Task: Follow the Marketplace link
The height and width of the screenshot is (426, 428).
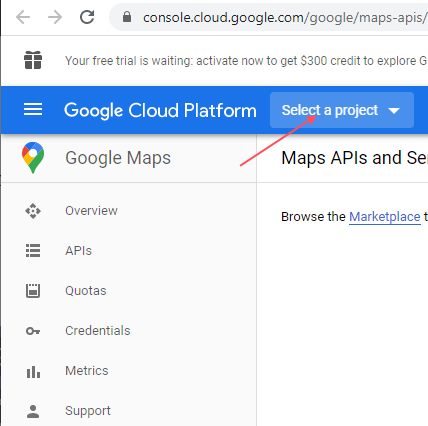Action: pyautogui.click(x=385, y=217)
